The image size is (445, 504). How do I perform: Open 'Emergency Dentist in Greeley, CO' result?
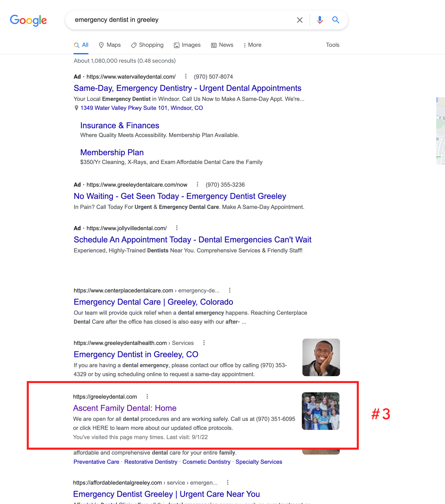click(x=136, y=354)
